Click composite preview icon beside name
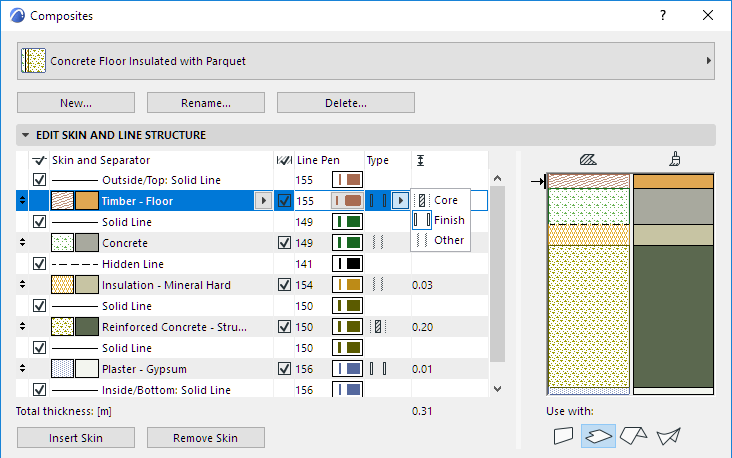This screenshot has height=458, width=732. [34, 61]
